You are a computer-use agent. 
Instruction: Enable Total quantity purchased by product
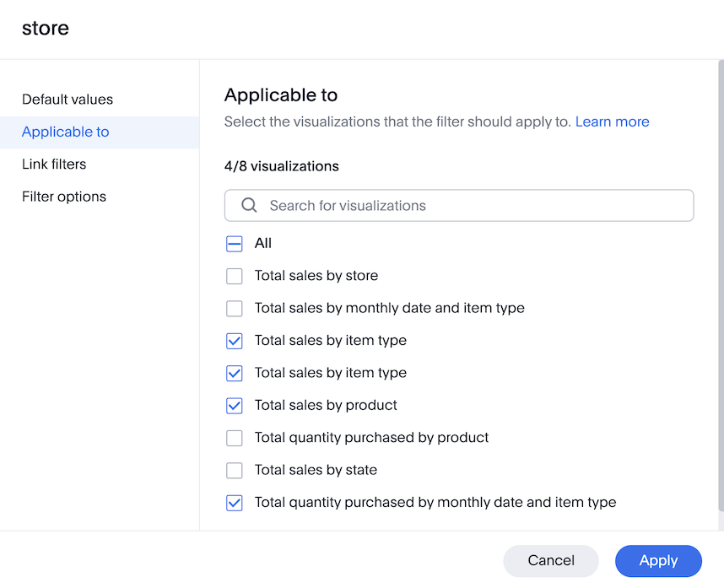(x=234, y=438)
